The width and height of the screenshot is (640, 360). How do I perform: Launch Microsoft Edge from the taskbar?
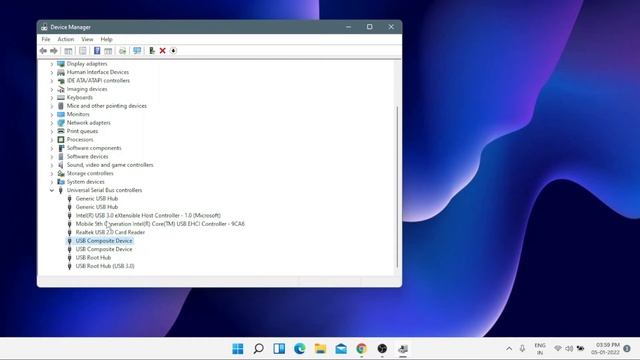[300, 349]
